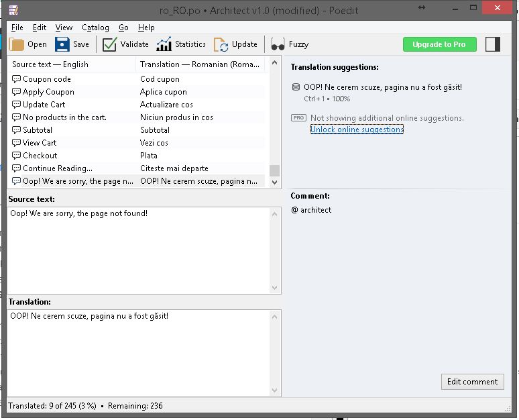Image resolution: width=519 pixels, height=420 pixels.
Task: Click comment bubble icon for Checkout row
Action: [x=16, y=156]
